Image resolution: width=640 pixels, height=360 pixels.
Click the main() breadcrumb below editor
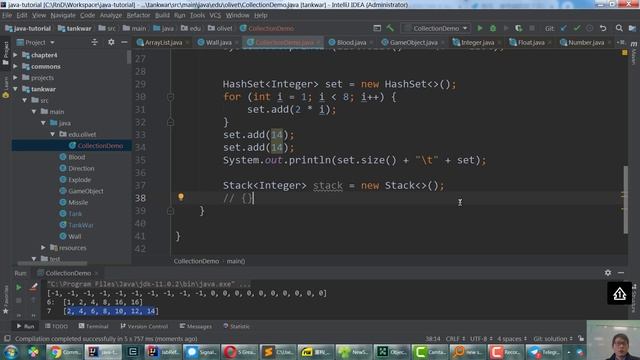236,261
